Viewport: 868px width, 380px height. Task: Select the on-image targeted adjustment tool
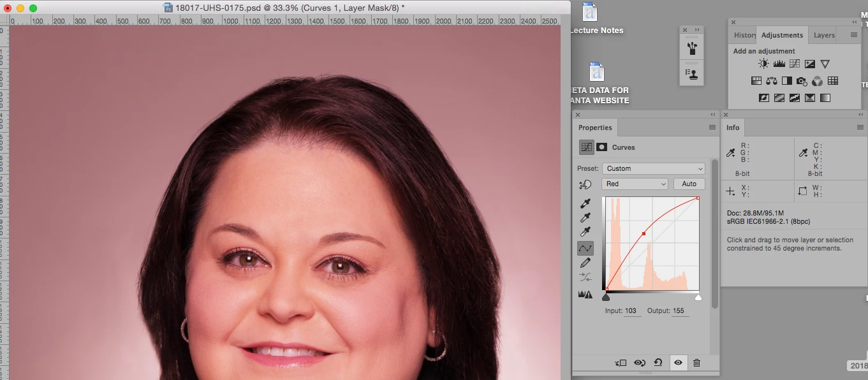[585, 184]
